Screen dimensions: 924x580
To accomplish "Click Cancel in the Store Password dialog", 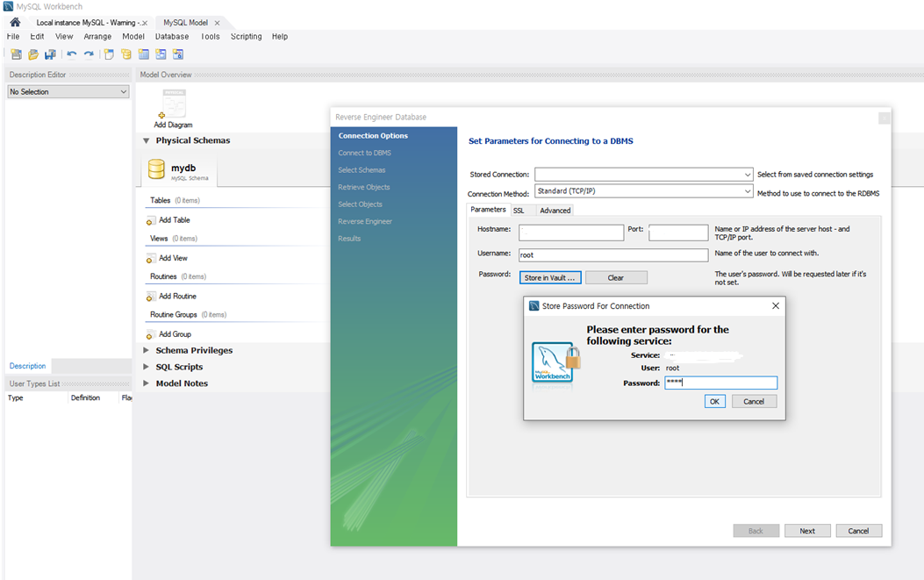I will [x=754, y=401].
